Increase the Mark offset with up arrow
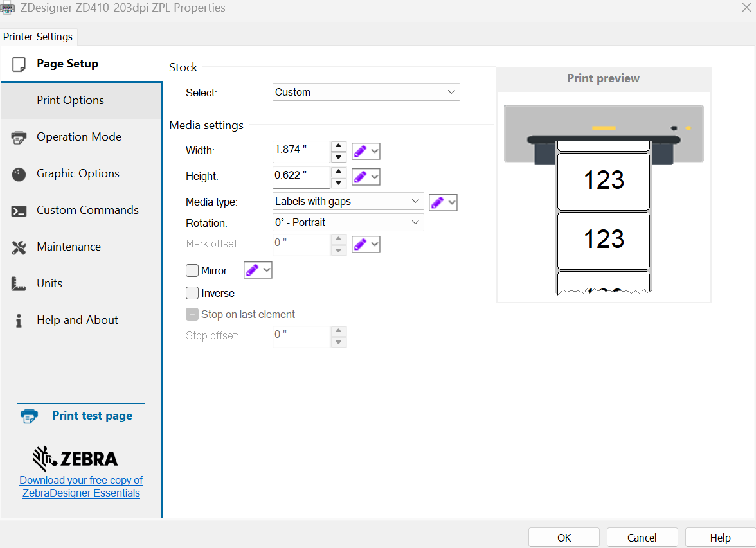Image resolution: width=756 pixels, height=548 pixels. (338, 238)
